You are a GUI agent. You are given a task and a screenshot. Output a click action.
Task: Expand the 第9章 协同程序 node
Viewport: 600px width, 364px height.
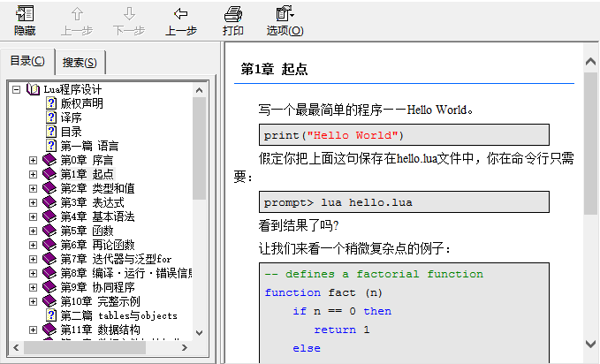33,287
